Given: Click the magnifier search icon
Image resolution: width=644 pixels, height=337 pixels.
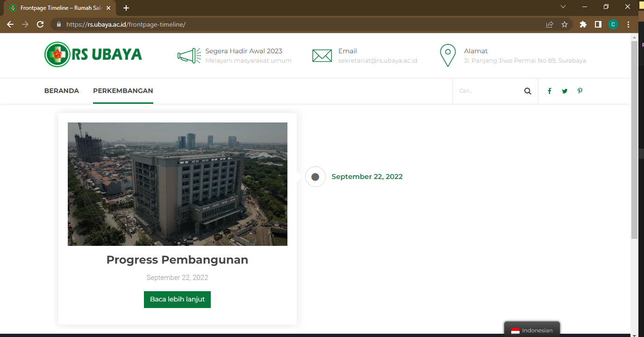Looking at the screenshot, I should click(x=528, y=91).
